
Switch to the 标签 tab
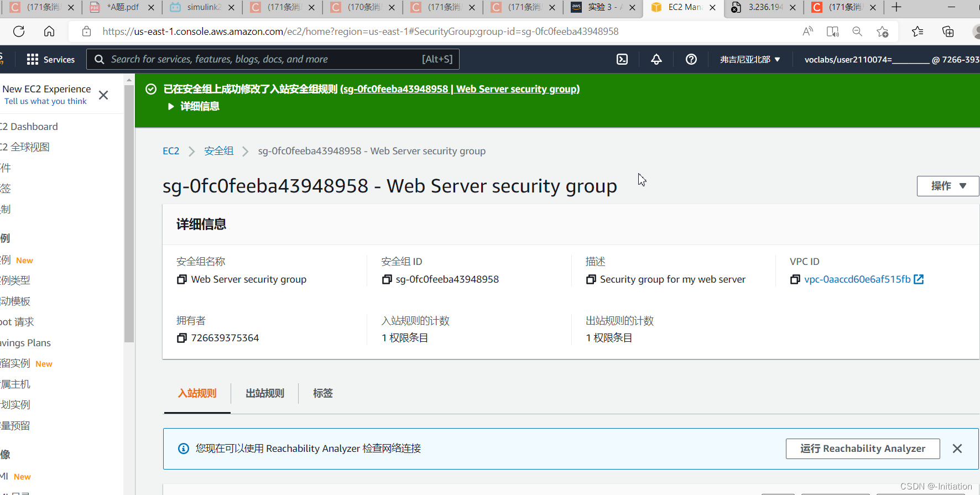pyautogui.click(x=323, y=393)
